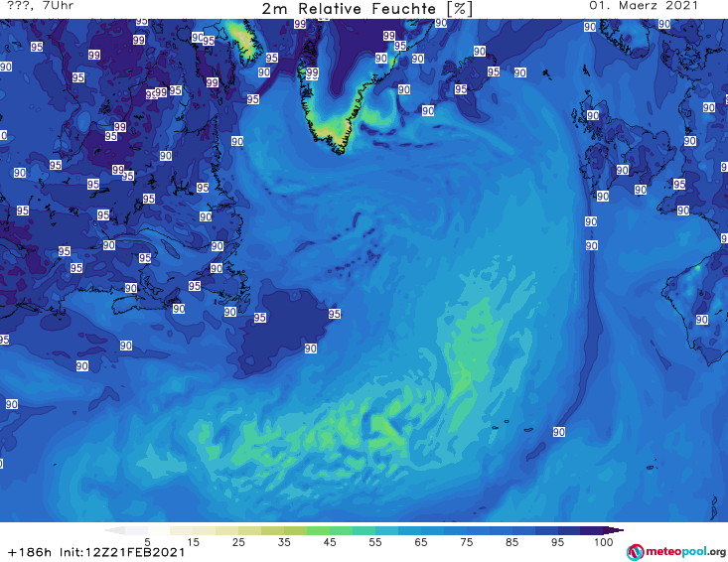Click the date '01. Maerz 2021'
Screen dimensions: 728x562
click(x=644, y=6)
